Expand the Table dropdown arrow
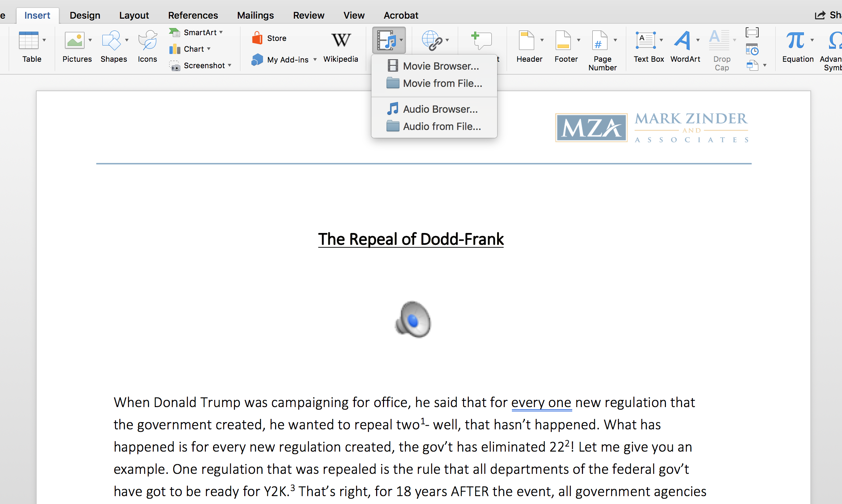The width and height of the screenshot is (842, 504). [x=44, y=40]
